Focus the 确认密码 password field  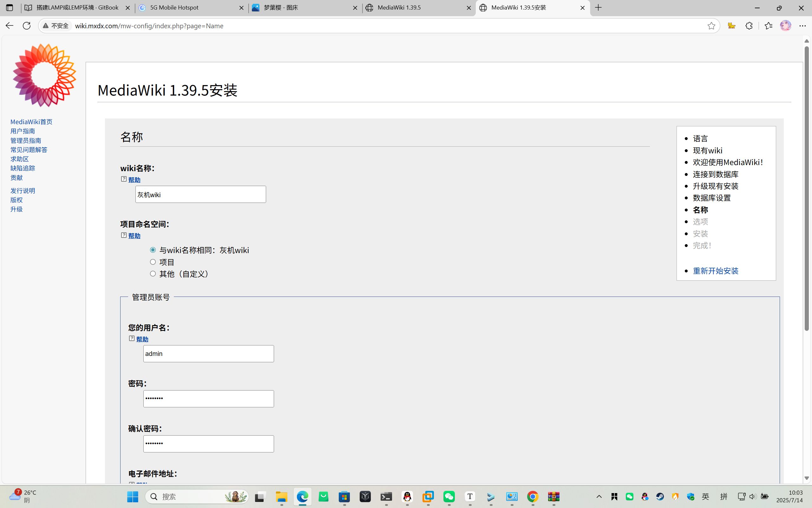pyautogui.click(x=208, y=444)
